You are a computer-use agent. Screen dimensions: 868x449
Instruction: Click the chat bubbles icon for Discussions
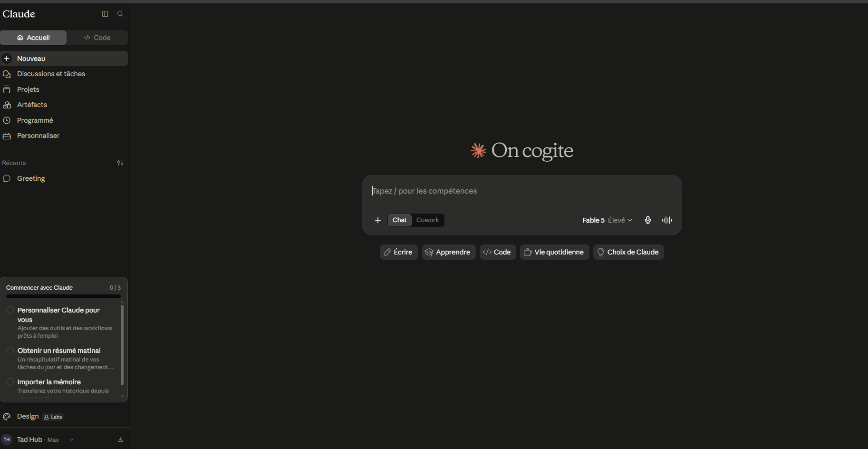tap(7, 74)
